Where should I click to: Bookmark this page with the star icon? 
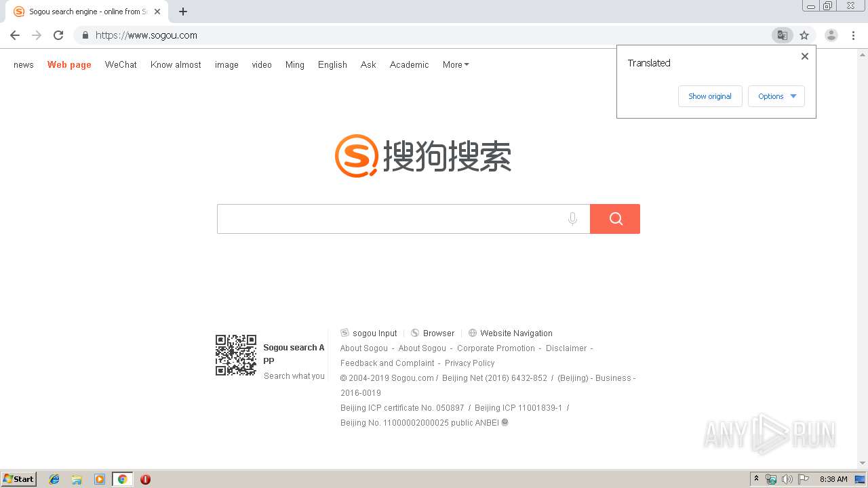click(x=804, y=35)
